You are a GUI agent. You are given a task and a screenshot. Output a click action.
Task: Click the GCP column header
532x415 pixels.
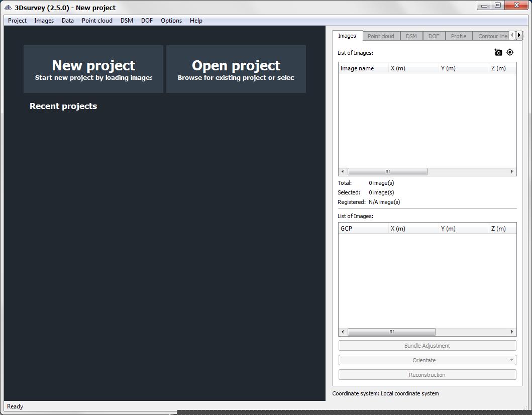(363, 229)
